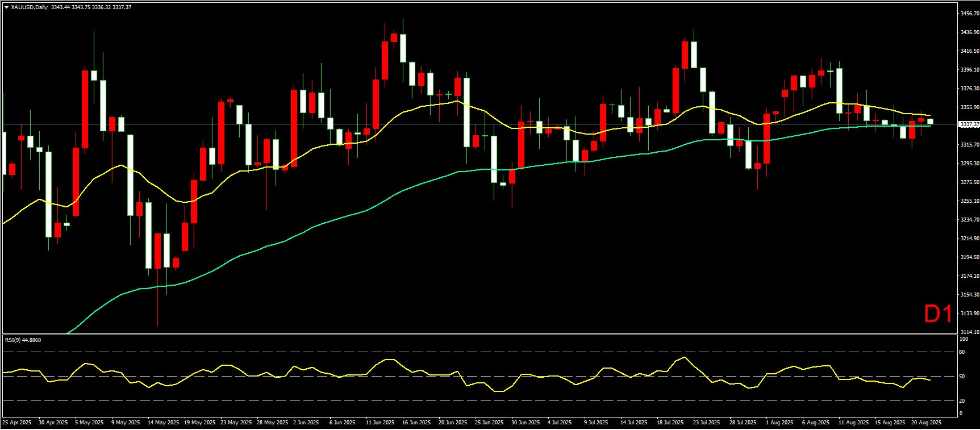Click the 3234.70 price axis level
The height and width of the screenshot is (430, 980).
tap(969, 219)
